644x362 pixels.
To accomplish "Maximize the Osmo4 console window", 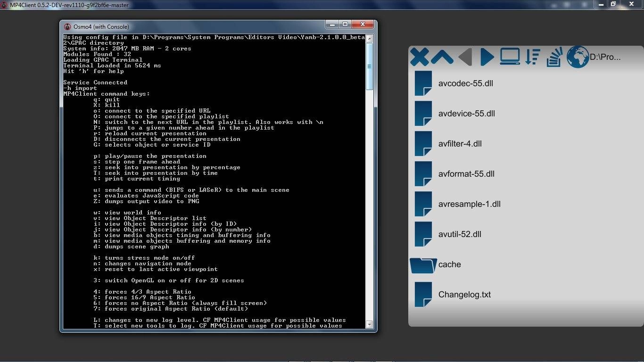I will click(345, 25).
